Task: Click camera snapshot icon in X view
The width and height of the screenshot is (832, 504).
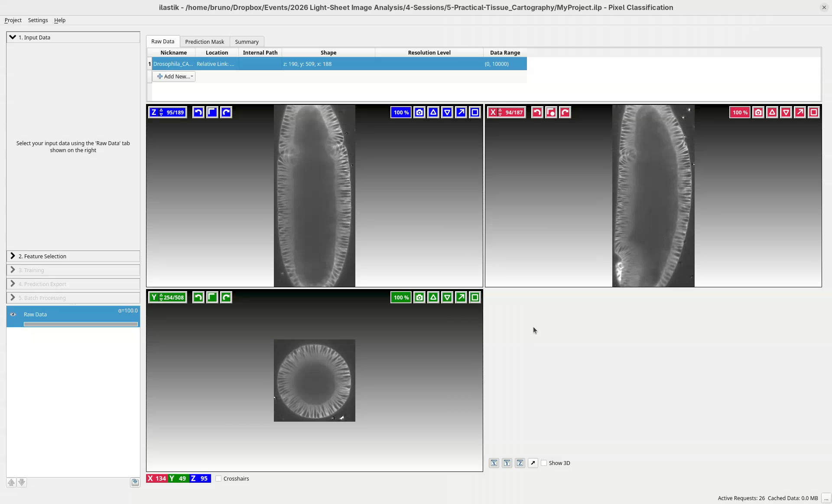Action: coord(758,112)
